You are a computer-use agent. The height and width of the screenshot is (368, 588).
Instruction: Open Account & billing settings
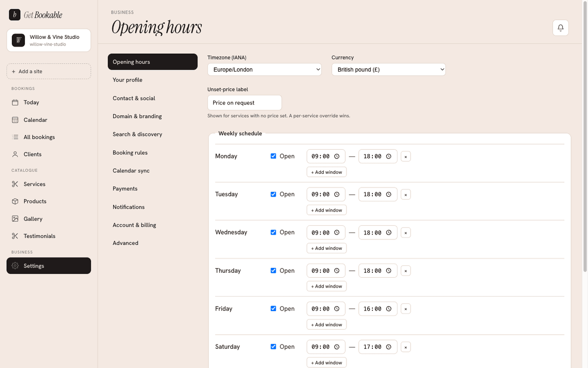click(152, 225)
